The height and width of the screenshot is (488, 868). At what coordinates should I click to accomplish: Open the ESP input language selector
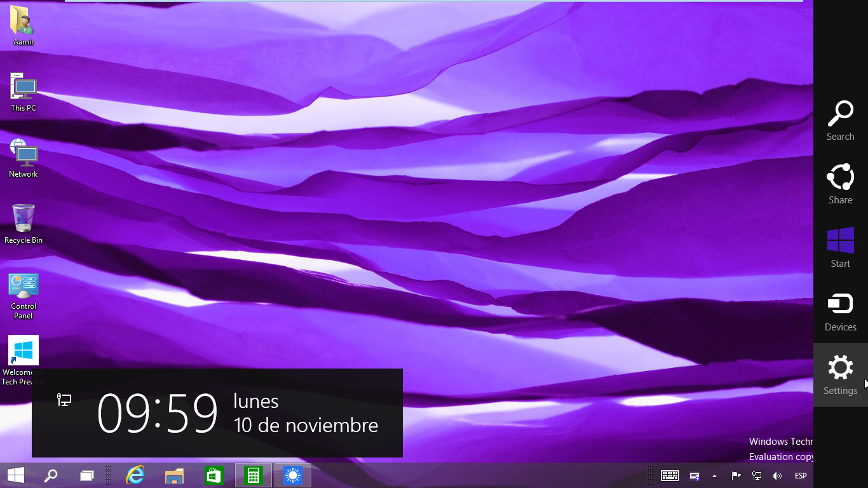coord(801,476)
